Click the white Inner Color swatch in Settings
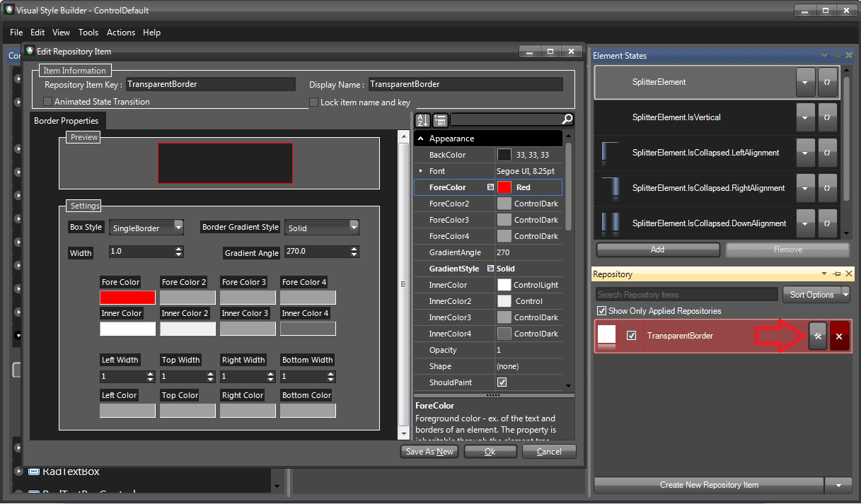 127,329
